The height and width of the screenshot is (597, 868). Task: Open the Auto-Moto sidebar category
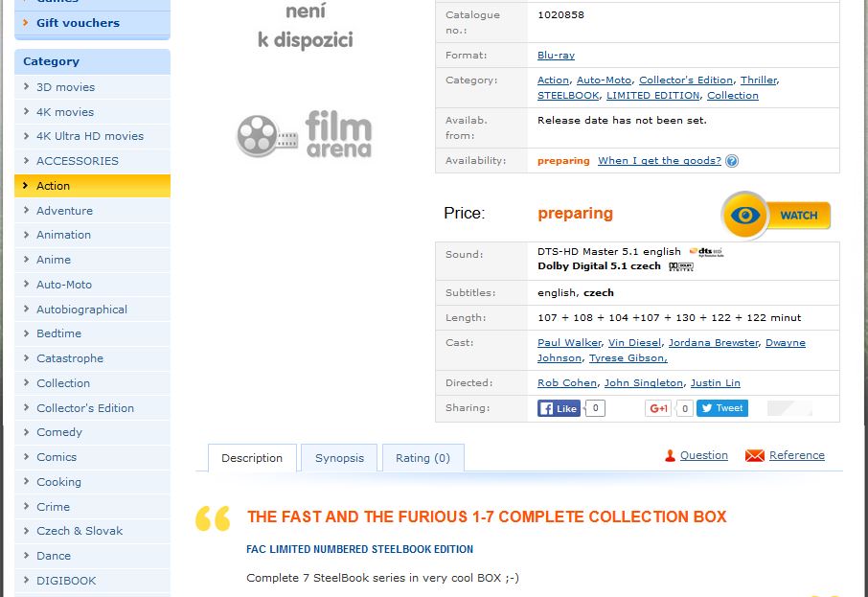92,285
